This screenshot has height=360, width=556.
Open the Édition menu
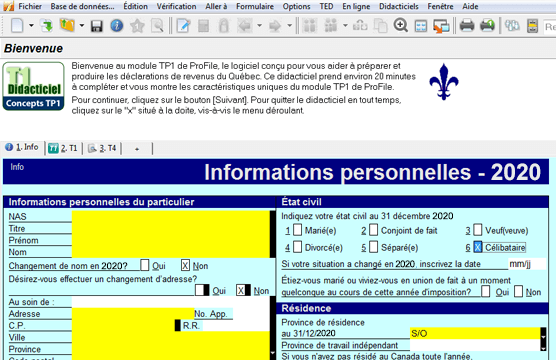(x=135, y=6)
